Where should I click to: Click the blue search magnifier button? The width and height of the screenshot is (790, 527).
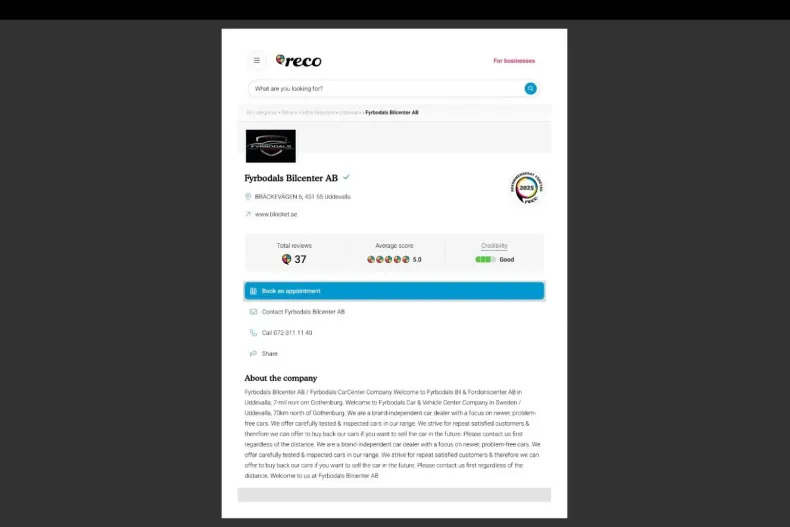[530, 89]
